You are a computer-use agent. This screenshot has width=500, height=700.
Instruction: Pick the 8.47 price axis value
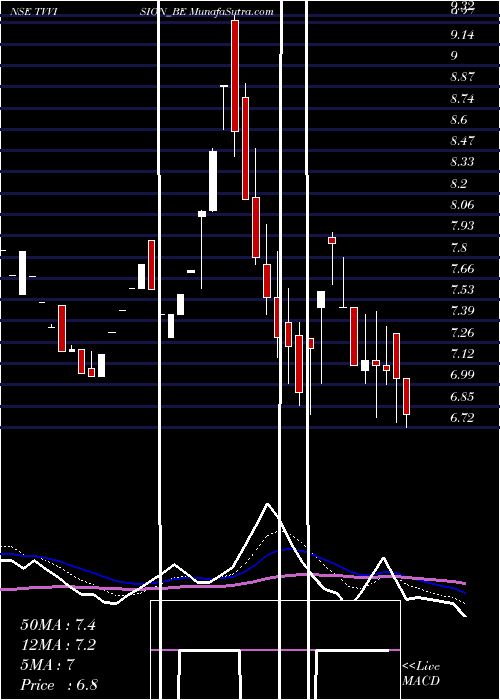point(462,141)
